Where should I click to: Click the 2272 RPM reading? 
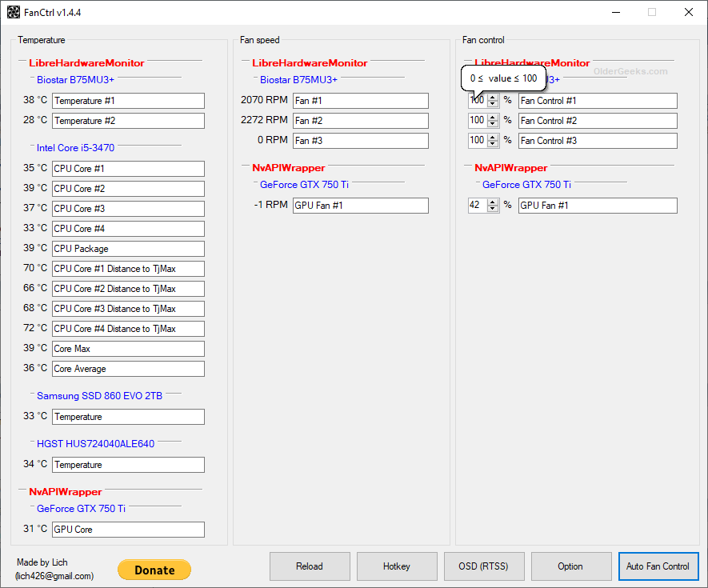264,120
